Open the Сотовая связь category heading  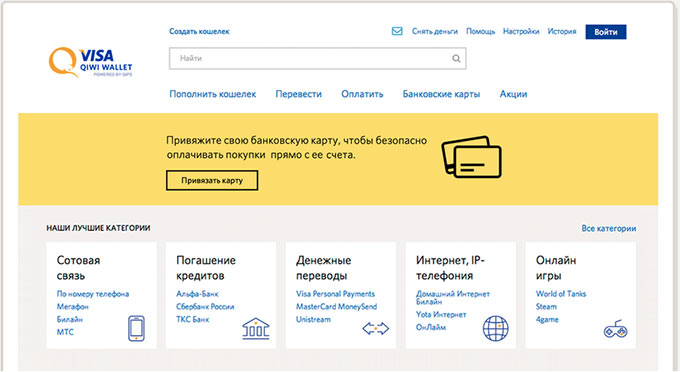click(78, 268)
